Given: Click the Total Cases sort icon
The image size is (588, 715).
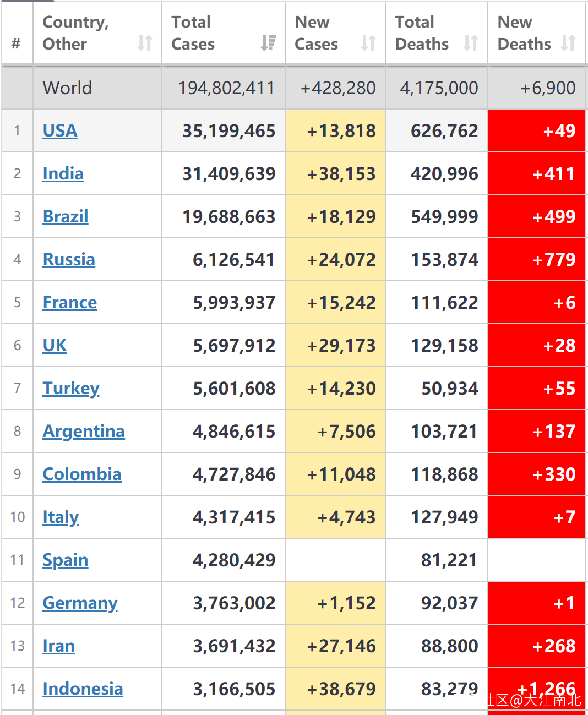Looking at the screenshot, I should click(268, 43).
